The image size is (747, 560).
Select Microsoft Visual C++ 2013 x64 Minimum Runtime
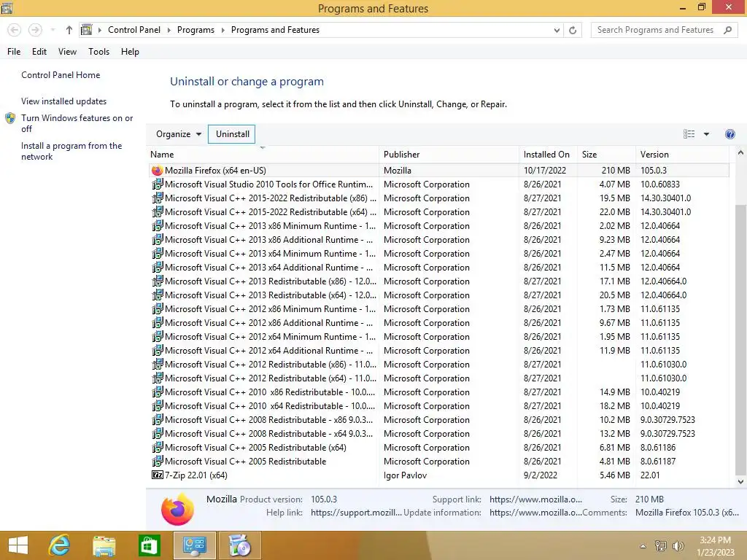point(439,253)
